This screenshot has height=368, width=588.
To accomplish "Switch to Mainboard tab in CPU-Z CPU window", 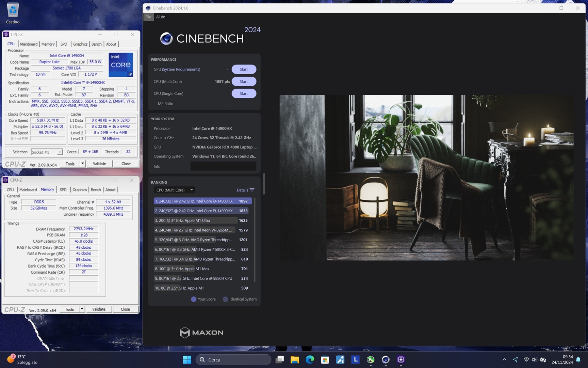I will (29, 44).
